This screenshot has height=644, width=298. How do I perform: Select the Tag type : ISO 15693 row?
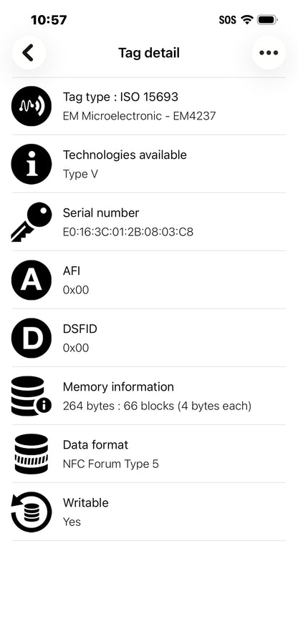coord(149,106)
